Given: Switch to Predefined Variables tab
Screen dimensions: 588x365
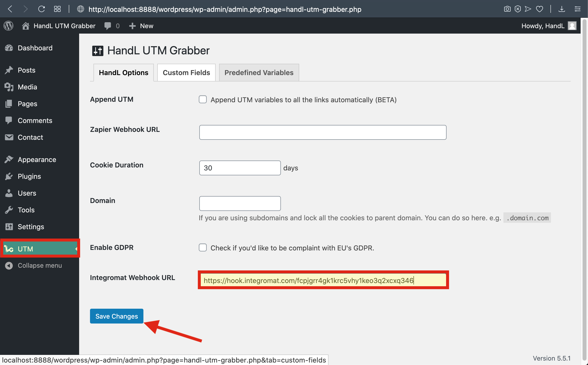Looking at the screenshot, I should pos(259,73).
